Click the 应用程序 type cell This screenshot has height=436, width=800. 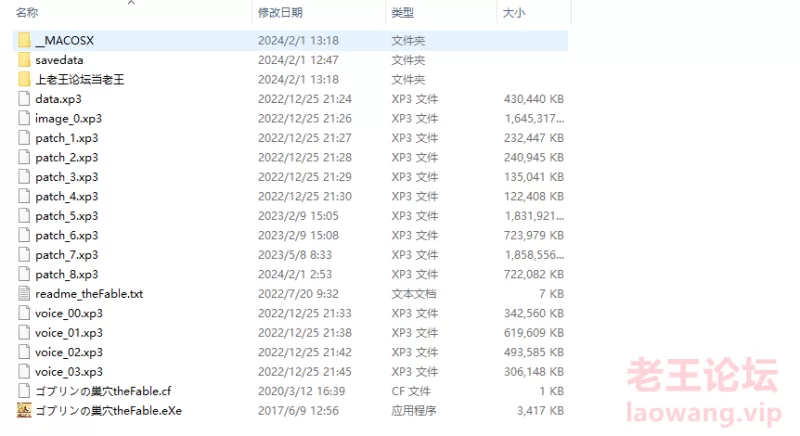[x=414, y=410]
